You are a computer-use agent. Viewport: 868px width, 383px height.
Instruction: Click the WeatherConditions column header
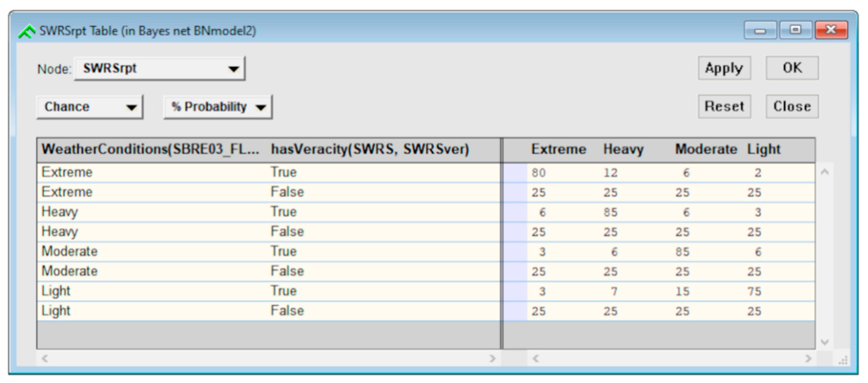tap(150, 149)
